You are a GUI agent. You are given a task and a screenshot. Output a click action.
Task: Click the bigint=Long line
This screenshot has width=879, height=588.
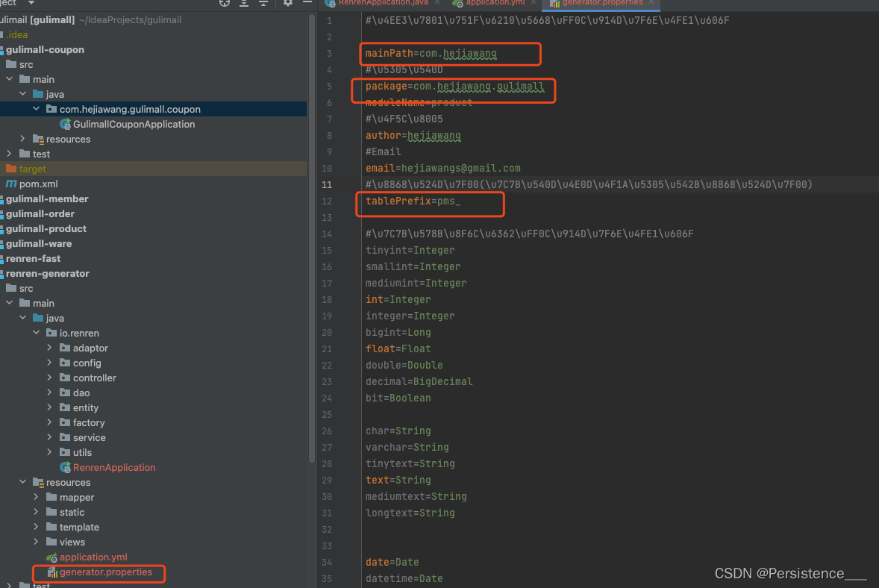[x=398, y=332]
